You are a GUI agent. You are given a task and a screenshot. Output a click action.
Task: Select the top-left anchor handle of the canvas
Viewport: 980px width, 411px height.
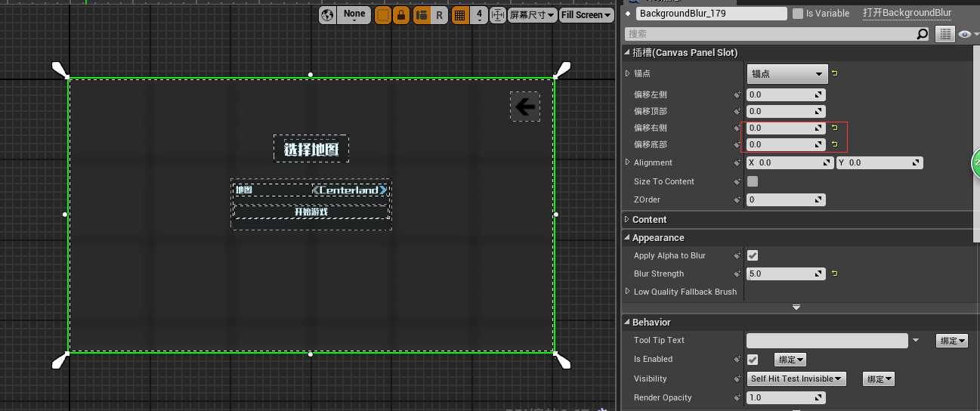(60, 70)
